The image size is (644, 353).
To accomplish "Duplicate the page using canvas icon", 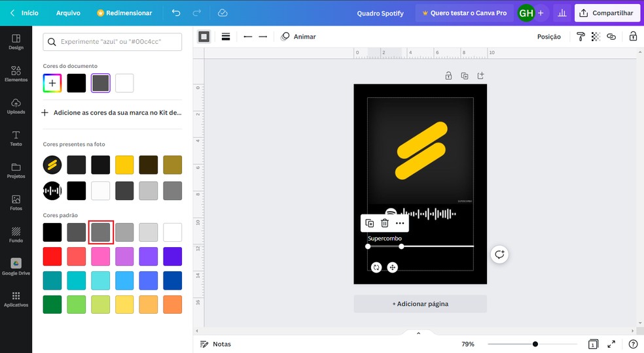I will coord(465,76).
